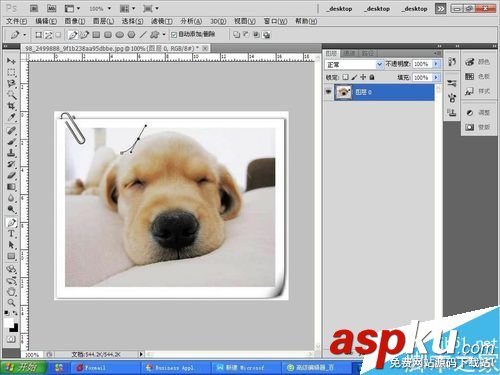Select the Clone Stamp tool
500x375 pixels.
tap(11, 153)
